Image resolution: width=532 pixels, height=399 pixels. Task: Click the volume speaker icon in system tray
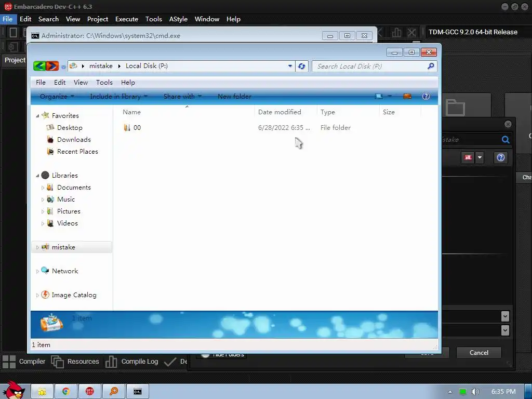coord(475,392)
